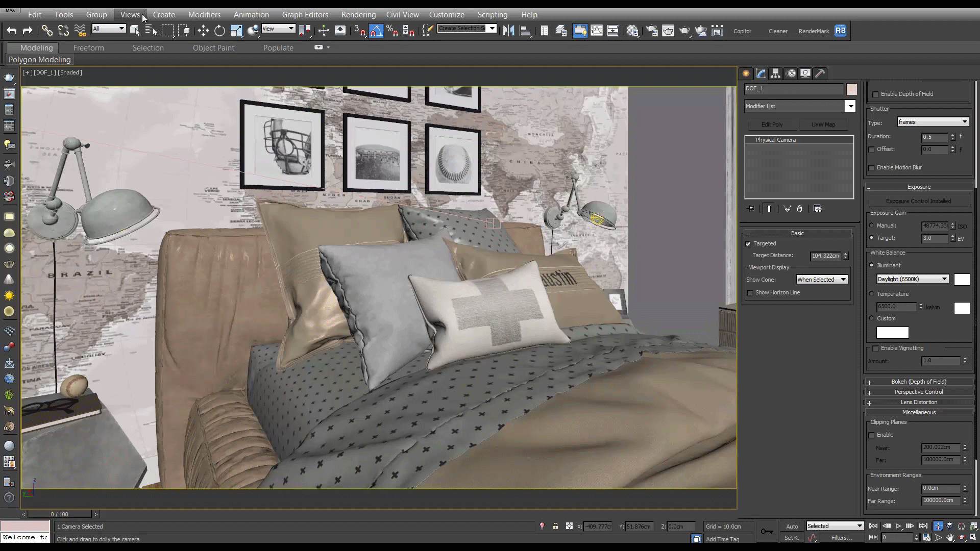Open the Scripting menu
The image size is (980, 551).
coord(492,15)
